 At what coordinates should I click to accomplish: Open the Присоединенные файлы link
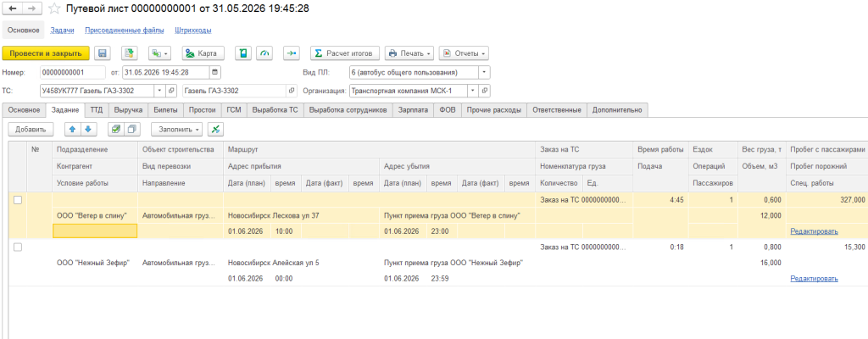(125, 30)
